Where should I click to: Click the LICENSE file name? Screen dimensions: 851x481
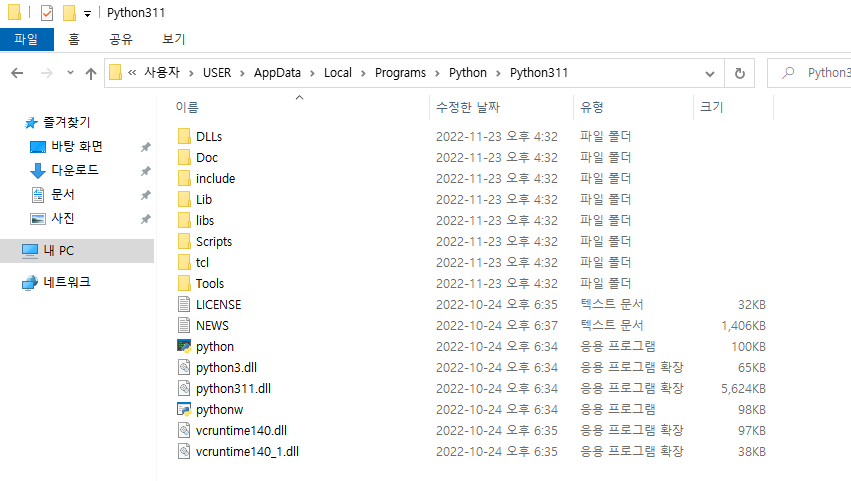(219, 305)
